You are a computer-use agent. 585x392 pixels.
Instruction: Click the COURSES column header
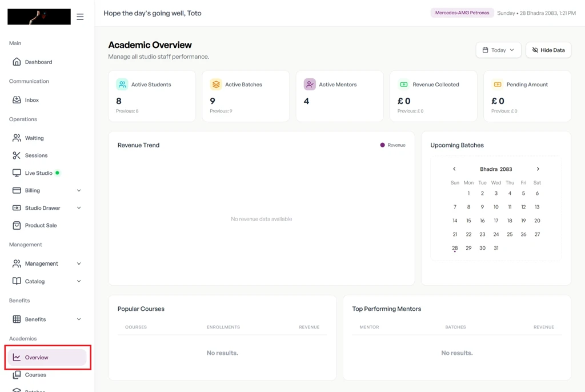tap(136, 327)
